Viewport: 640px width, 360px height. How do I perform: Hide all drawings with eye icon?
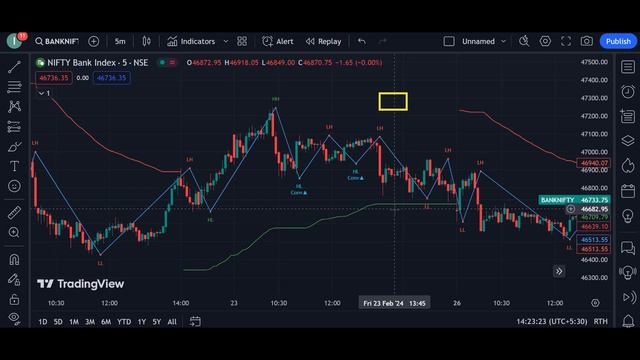[x=14, y=318]
